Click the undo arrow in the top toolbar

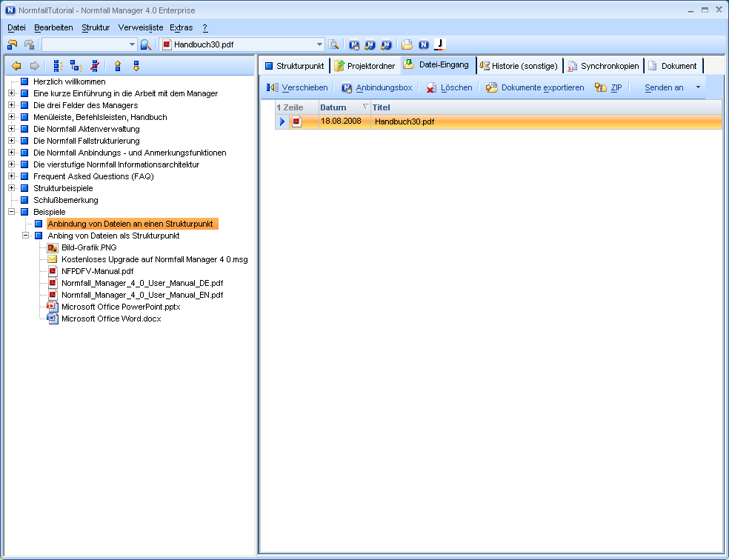(x=13, y=44)
